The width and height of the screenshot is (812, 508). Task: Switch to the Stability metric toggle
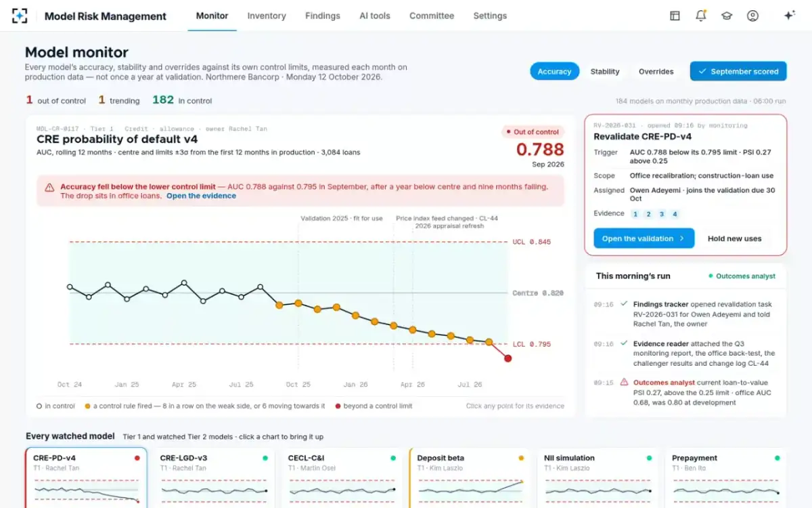pyautogui.click(x=605, y=71)
